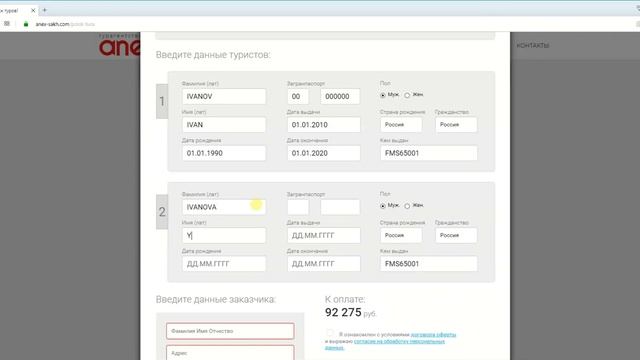Change tourist 2 country of birth Россия
This screenshot has height=360, width=640.
pyautogui.click(x=401, y=236)
